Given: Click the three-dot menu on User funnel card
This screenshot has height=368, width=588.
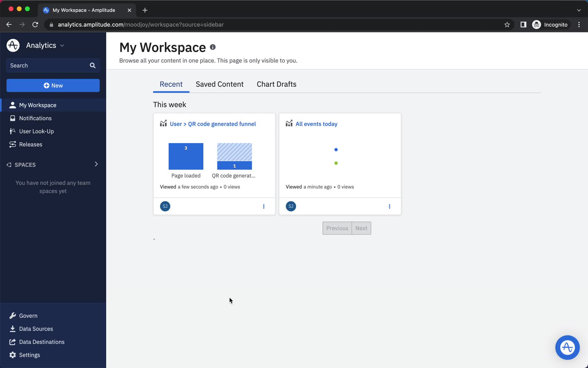Looking at the screenshot, I should (x=263, y=206).
